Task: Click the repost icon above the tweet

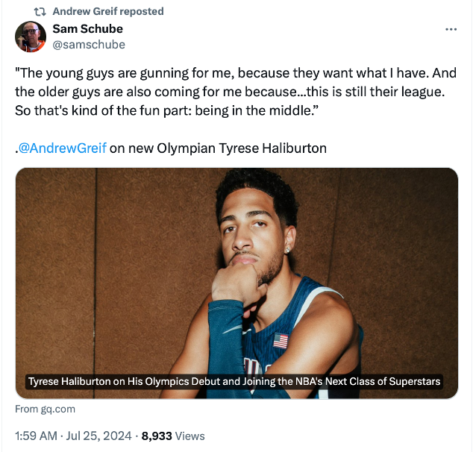Action: coord(40,11)
